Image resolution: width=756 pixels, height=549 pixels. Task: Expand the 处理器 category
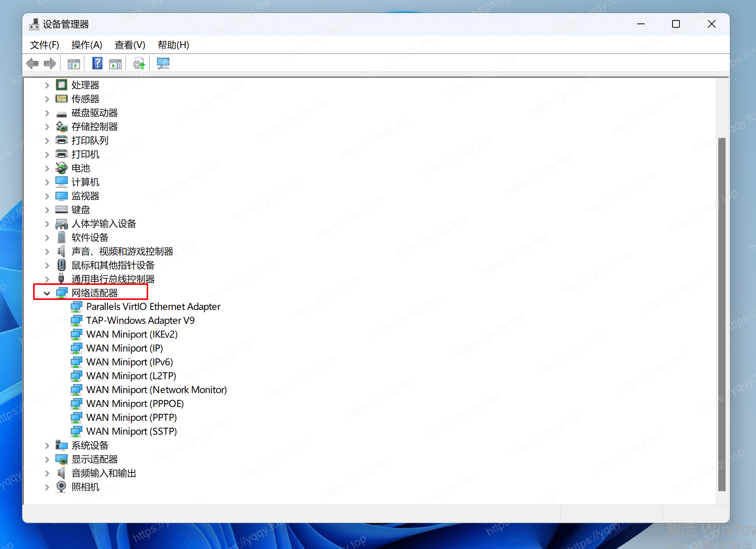47,85
